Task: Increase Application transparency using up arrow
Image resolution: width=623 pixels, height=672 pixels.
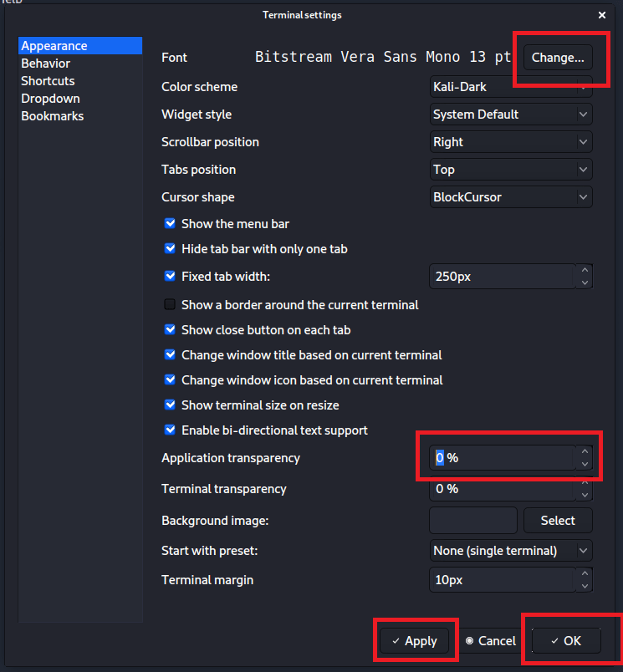Action: tap(585, 452)
